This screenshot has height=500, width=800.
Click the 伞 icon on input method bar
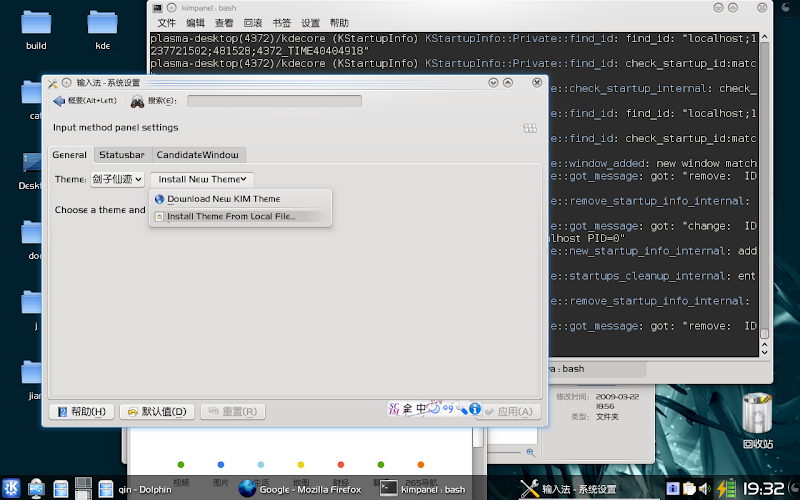click(408, 408)
